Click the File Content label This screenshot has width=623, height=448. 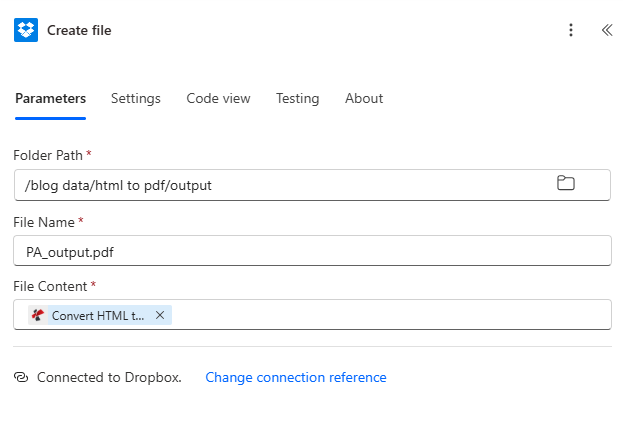tap(50, 286)
